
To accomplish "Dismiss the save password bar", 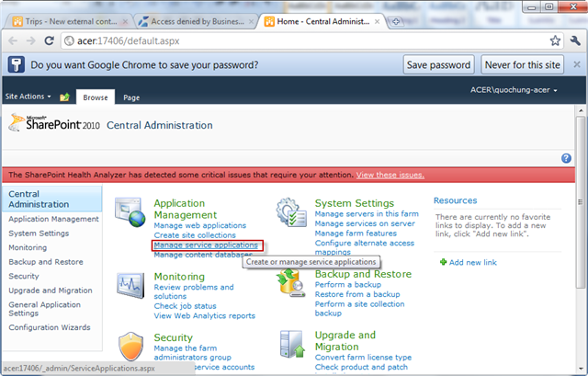I will point(577,64).
